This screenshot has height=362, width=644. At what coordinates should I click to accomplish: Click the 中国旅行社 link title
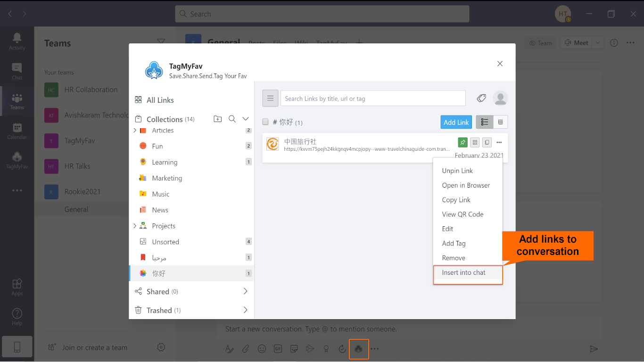click(x=300, y=141)
